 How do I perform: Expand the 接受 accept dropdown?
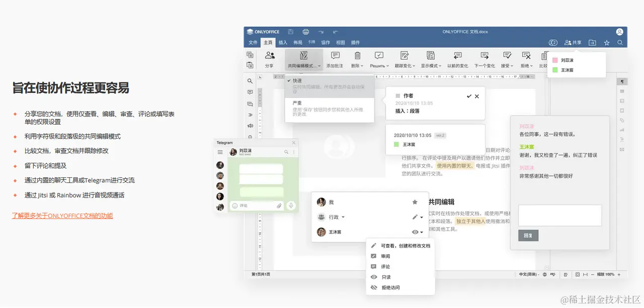(x=512, y=66)
